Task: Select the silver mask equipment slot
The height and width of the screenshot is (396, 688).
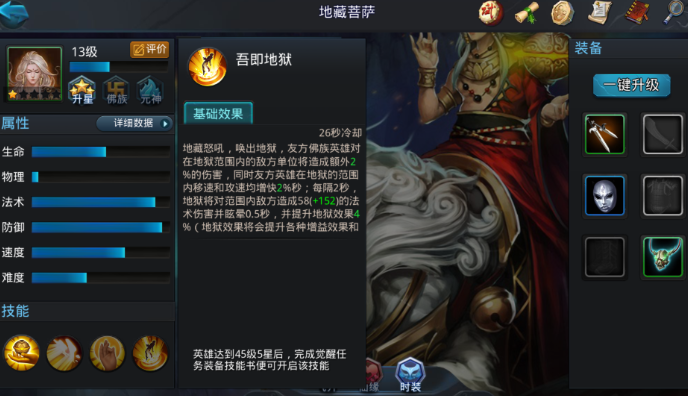Action: click(605, 196)
